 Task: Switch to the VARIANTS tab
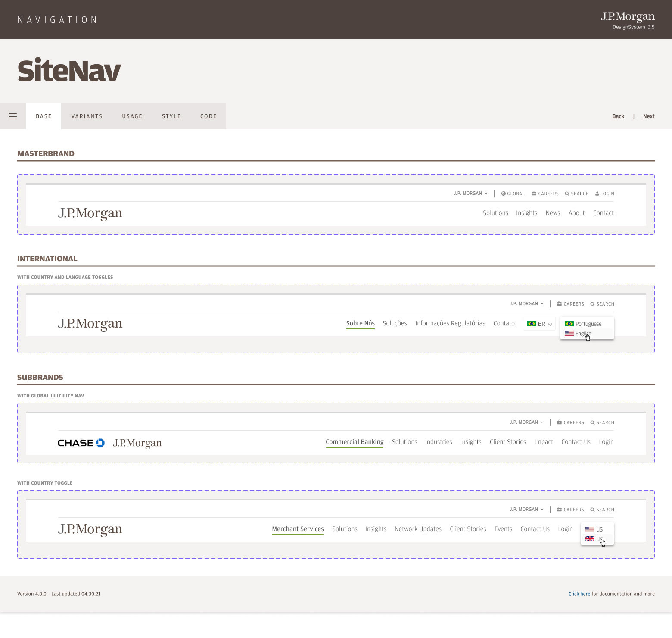(87, 116)
